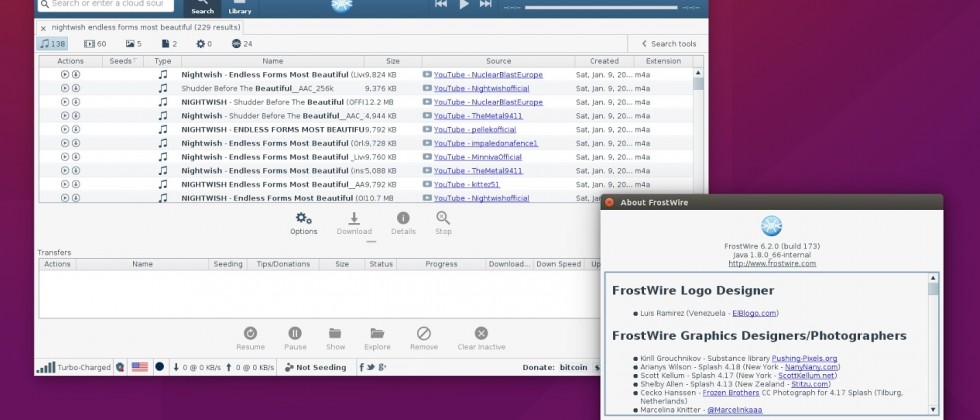Select the Search tab in top toolbar
The image size is (980, 420).
202,6
